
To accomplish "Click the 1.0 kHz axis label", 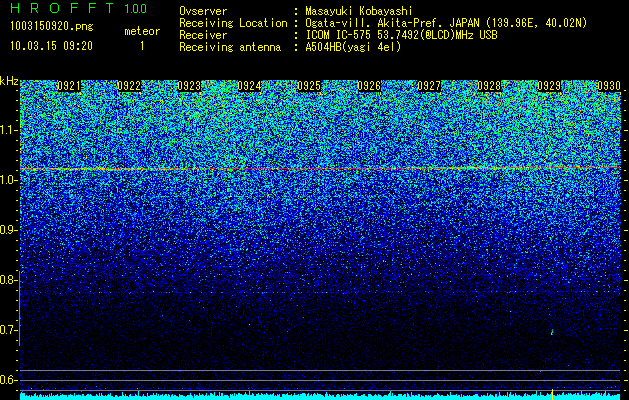I will 9,180.
